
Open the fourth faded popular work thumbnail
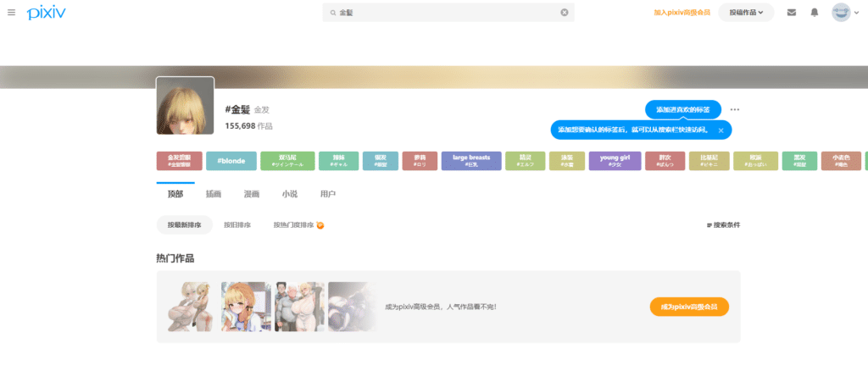coord(353,307)
